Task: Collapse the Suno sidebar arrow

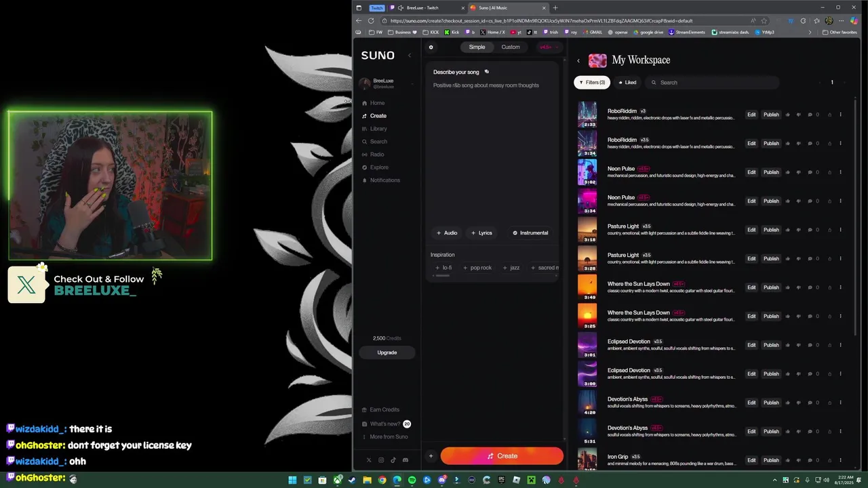Action: coord(409,56)
